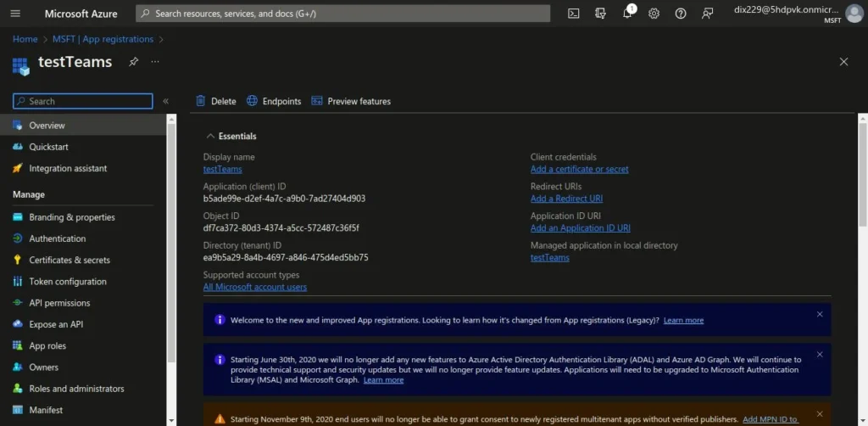This screenshot has height=426, width=868.
Task: Click the main content scrollbar
Action: pyautogui.click(x=863, y=175)
